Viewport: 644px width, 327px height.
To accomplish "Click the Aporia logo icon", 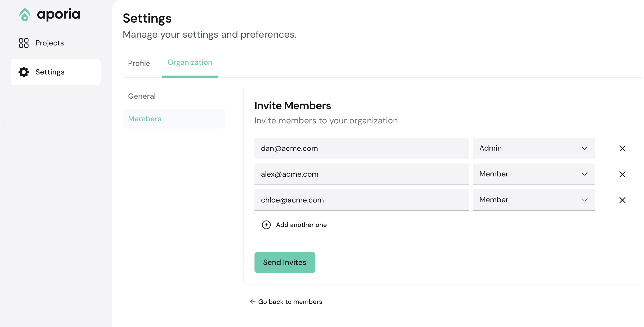I will click(24, 15).
